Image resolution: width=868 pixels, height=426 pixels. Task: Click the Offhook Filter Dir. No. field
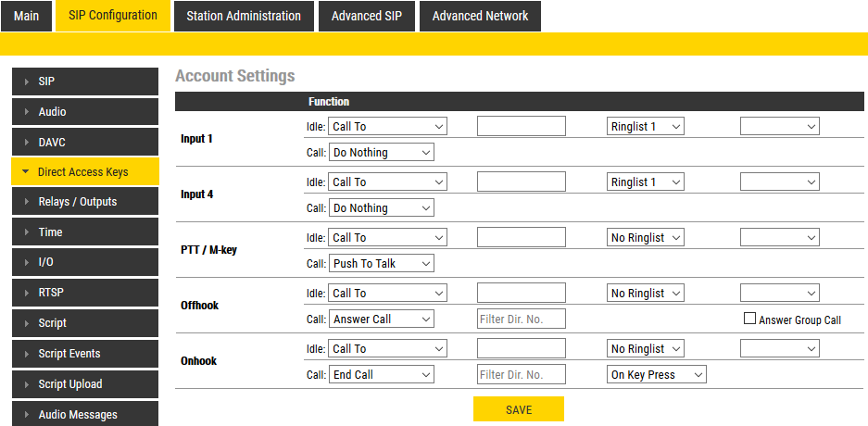point(522,319)
